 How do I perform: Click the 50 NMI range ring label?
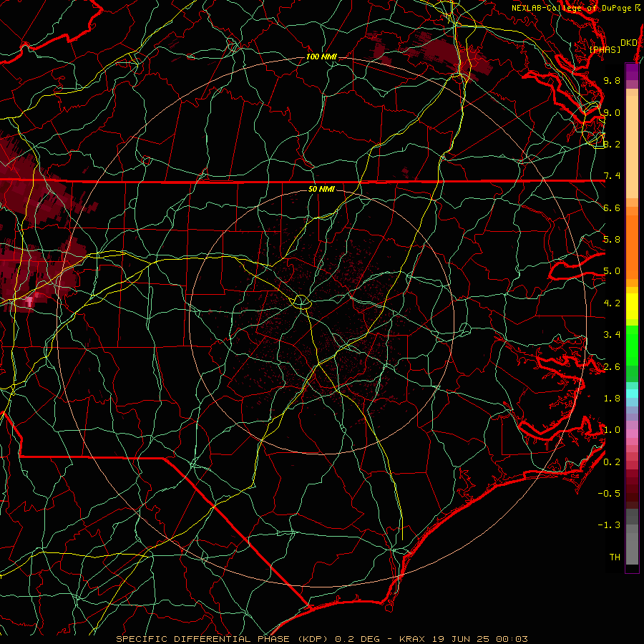coord(321,190)
